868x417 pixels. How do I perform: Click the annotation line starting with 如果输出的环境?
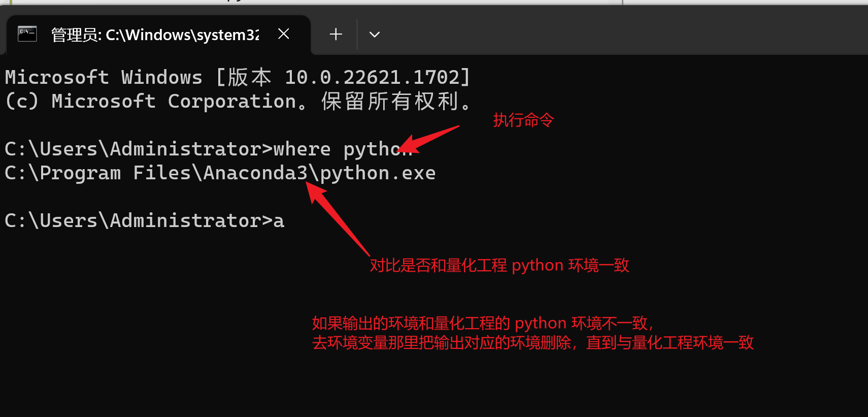(x=482, y=323)
